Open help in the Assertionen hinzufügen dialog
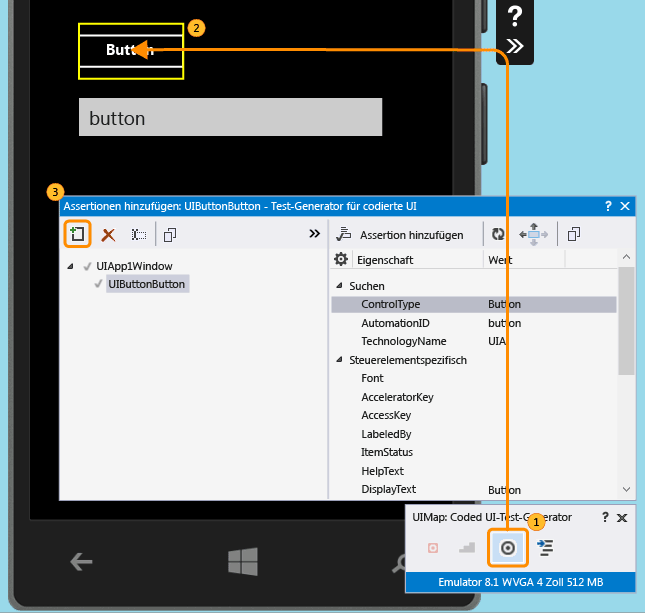The image size is (645, 613). pos(608,206)
